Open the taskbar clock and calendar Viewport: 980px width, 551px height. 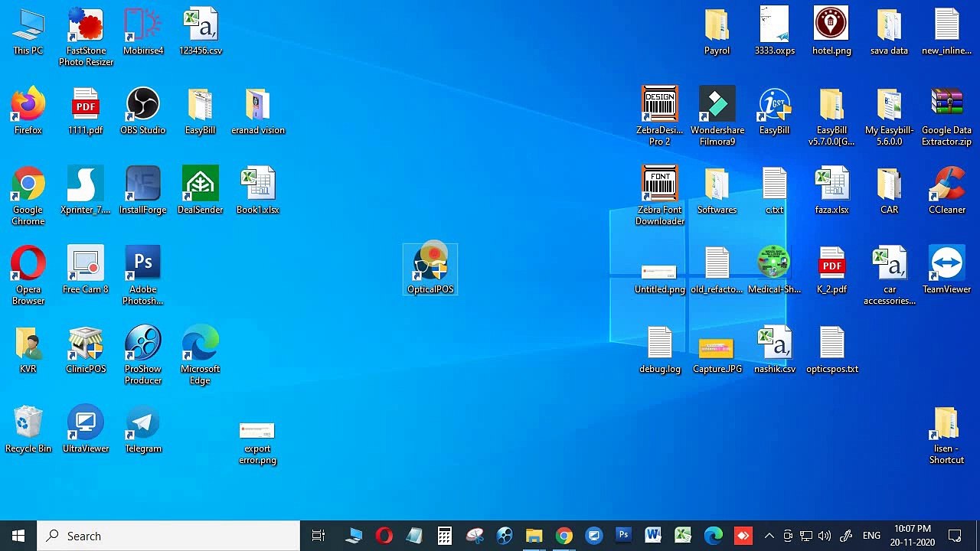pos(912,536)
